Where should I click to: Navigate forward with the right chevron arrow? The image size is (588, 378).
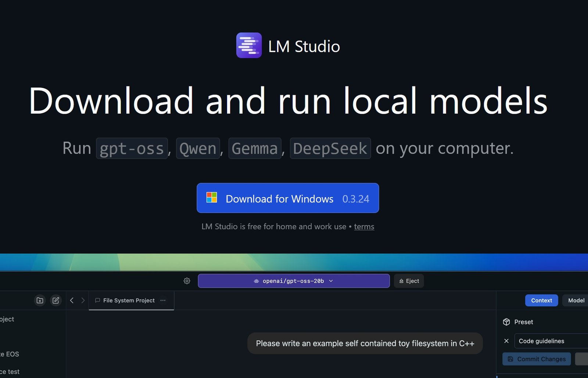tap(82, 300)
